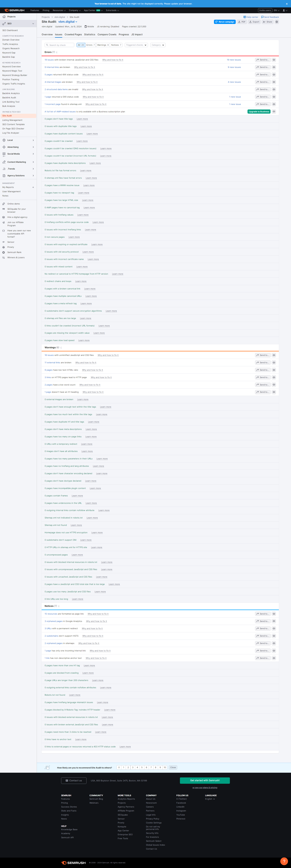Hide the broken internal links issue
The image size is (291, 868).
pyautogui.click(x=274, y=67)
